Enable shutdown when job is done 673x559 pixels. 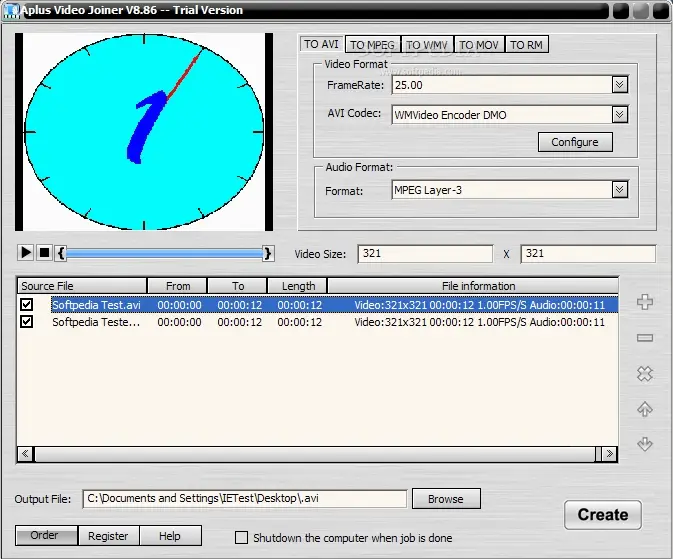tap(242, 538)
